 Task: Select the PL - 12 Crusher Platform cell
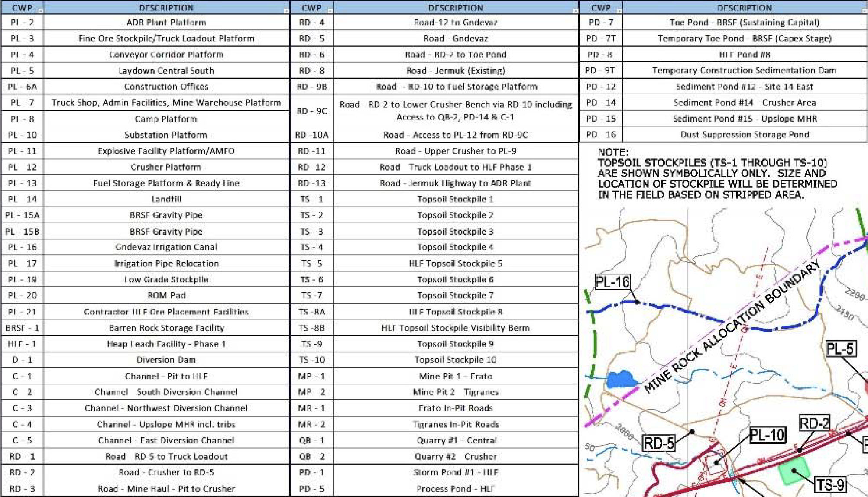[x=166, y=167]
